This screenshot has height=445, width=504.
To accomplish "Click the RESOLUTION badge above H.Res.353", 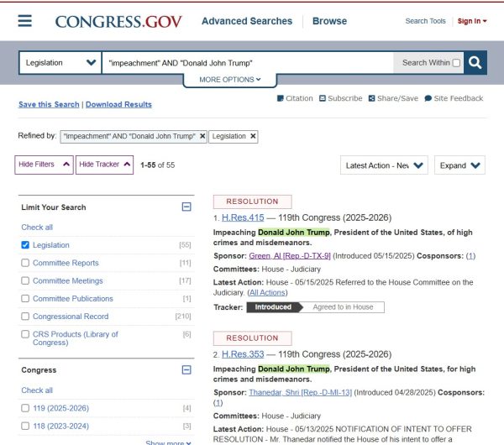I will (252, 338).
